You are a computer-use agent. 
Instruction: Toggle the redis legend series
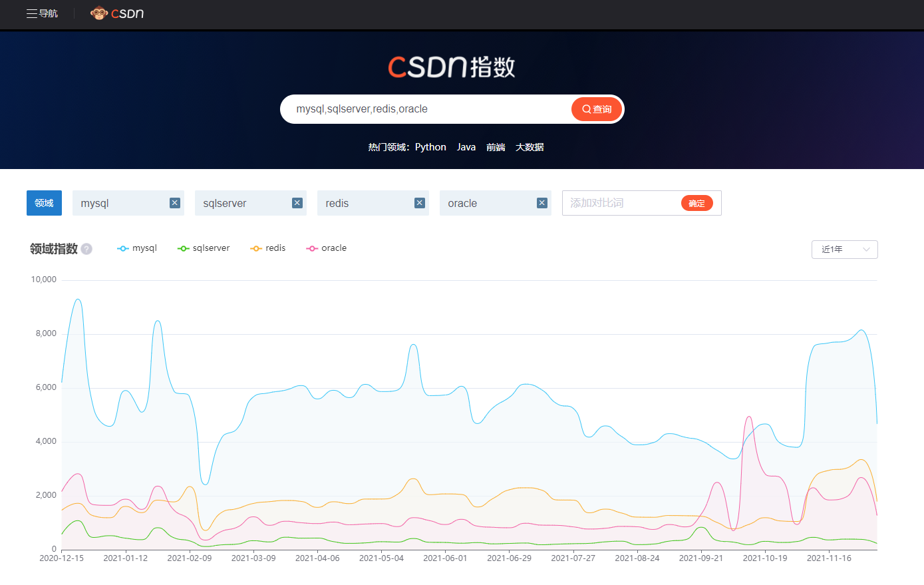(268, 248)
